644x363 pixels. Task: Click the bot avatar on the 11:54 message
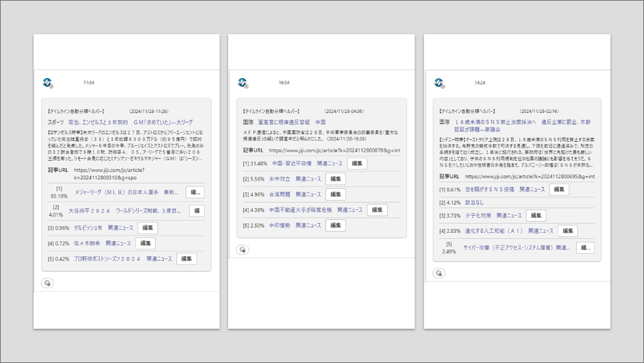pos(47,83)
